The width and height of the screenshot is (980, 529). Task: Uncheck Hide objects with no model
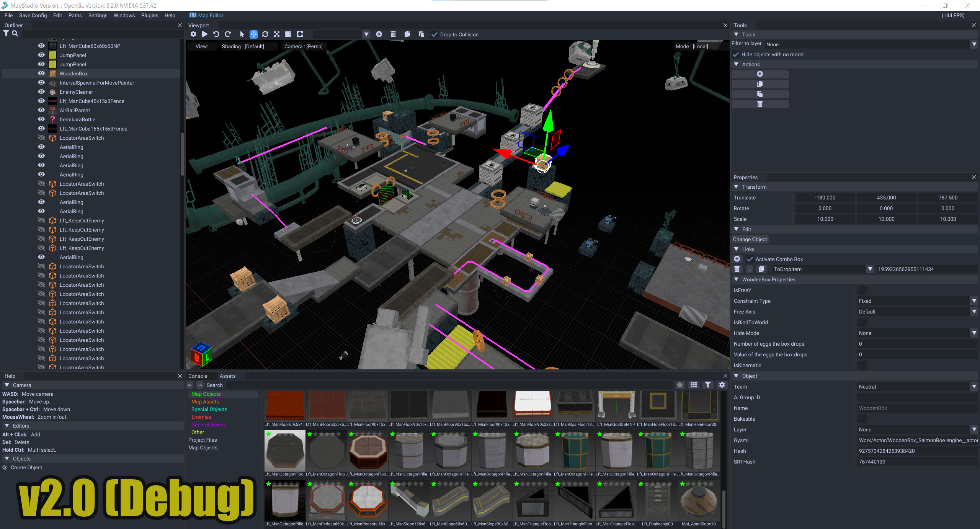(x=736, y=54)
